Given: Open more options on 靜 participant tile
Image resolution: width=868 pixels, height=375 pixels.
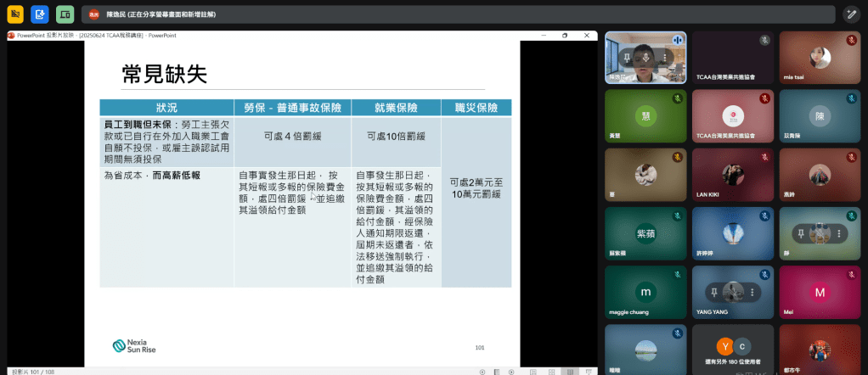Looking at the screenshot, I should pos(838,232).
